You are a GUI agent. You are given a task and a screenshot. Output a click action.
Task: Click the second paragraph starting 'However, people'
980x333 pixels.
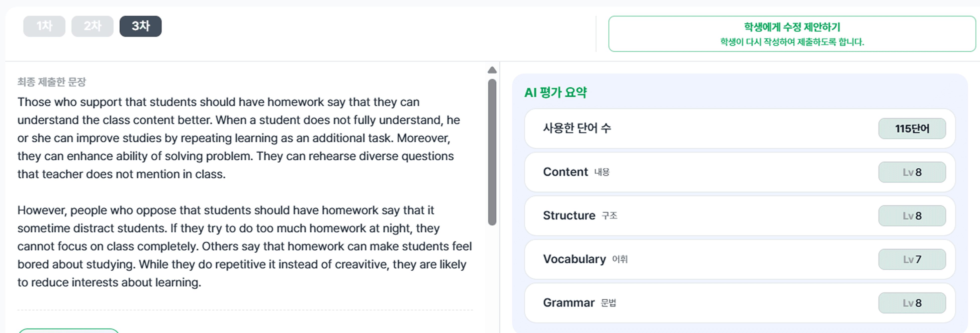click(x=243, y=246)
